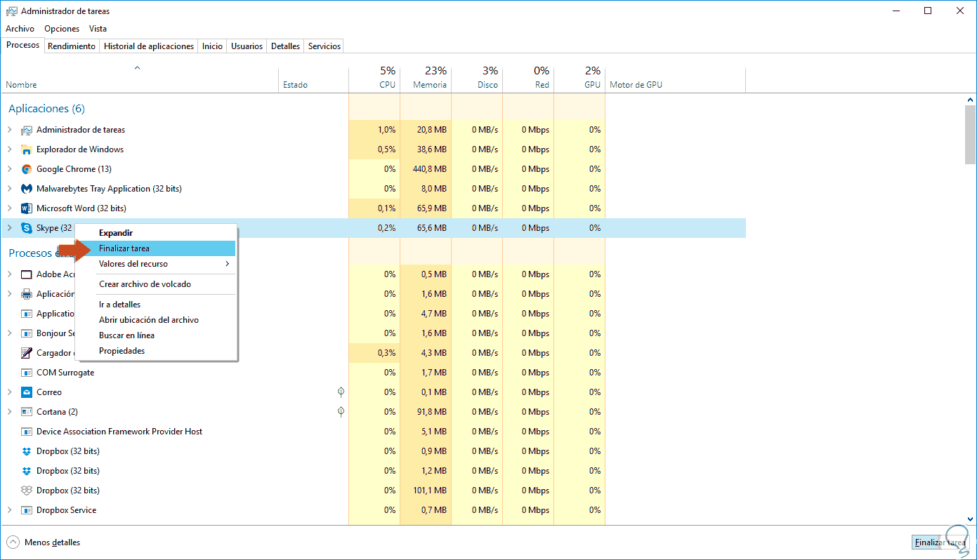Screen dimensions: 977x560
Task: Open the Opciones menu
Action: pos(62,29)
